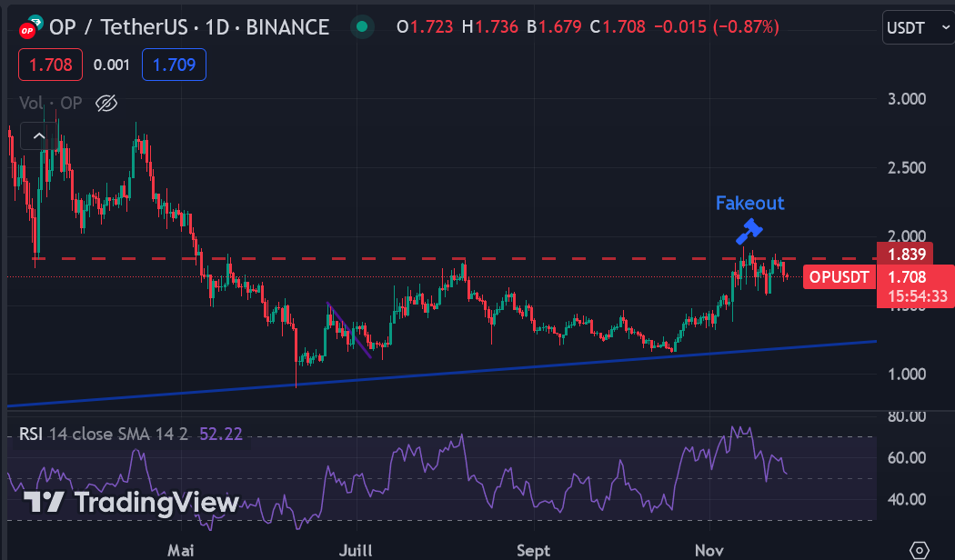The width and height of the screenshot is (955, 560).
Task: Click the Nov date axis label
Action: click(x=709, y=551)
